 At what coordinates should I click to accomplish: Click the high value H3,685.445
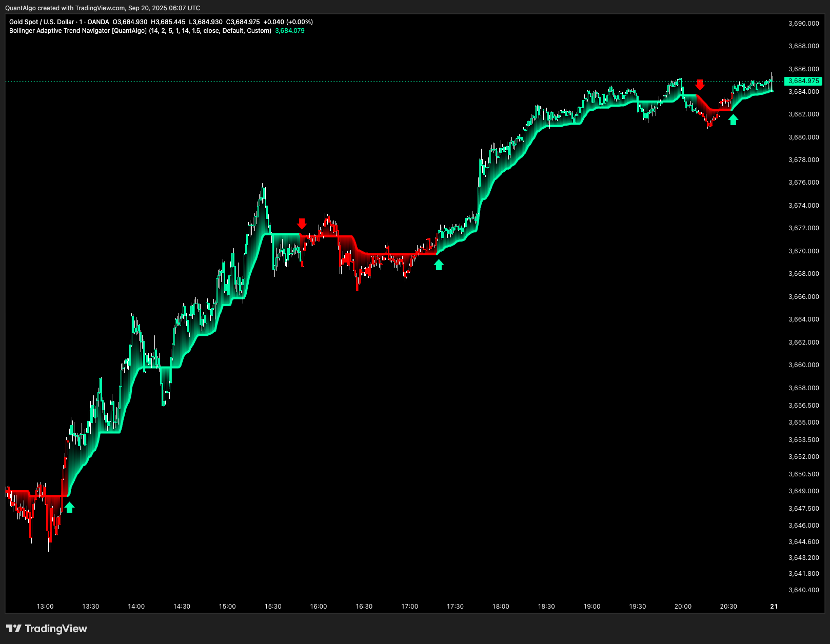168,22
